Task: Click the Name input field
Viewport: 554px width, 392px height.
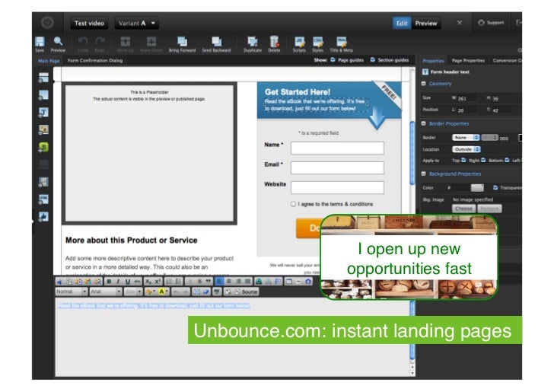Action: tap(337, 148)
